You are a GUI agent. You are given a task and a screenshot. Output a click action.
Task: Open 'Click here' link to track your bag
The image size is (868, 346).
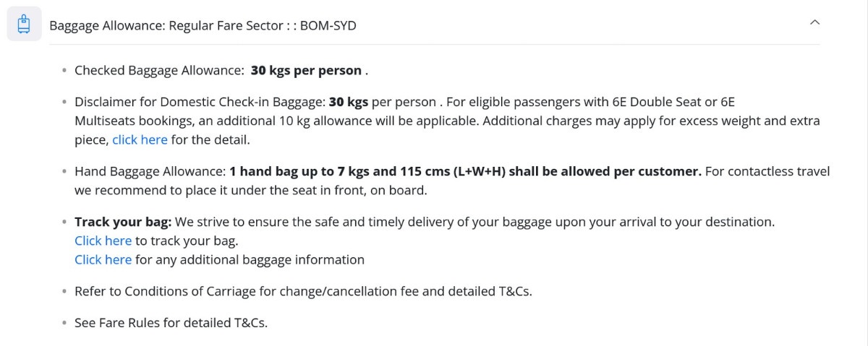click(103, 241)
